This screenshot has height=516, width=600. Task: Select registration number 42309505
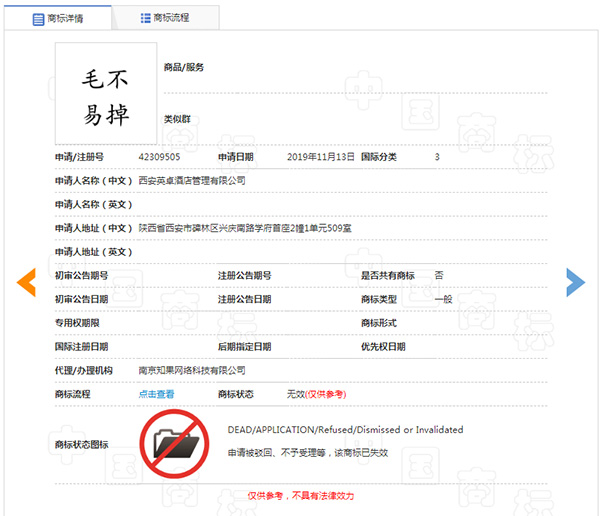point(159,157)
